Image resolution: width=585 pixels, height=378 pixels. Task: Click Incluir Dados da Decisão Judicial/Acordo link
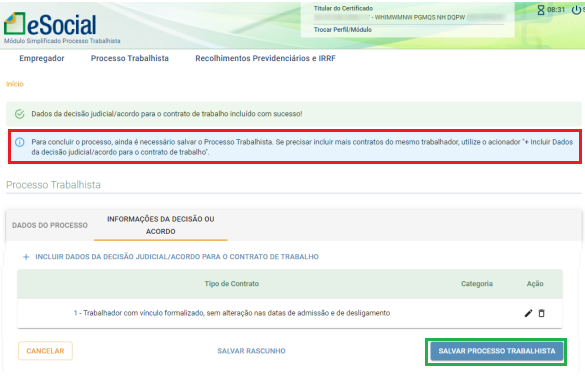coord(177,257)
